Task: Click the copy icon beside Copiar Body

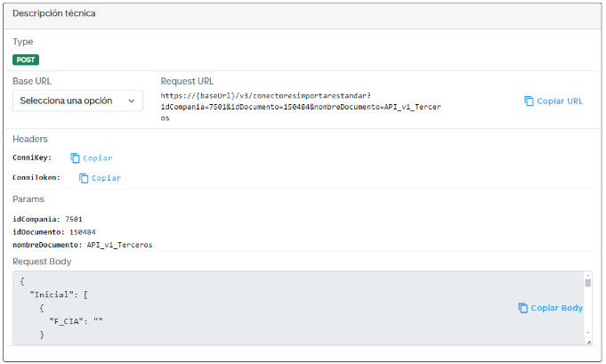Action: [x=523, y=308]
